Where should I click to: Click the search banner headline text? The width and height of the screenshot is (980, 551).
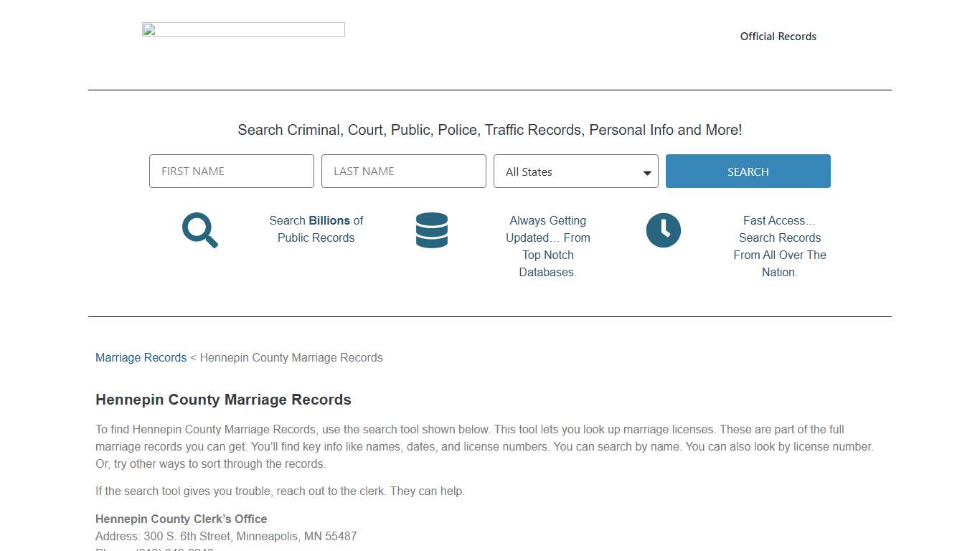coord(490,130)
